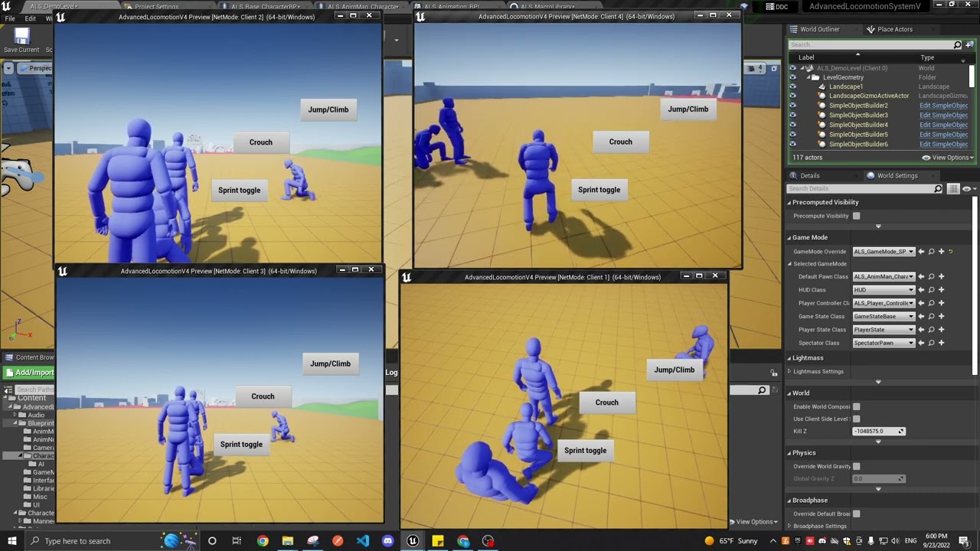Open notification center icon in system tray
Image resolution: width=980 pixels, height=551 pixels.
tap(964, 541)
